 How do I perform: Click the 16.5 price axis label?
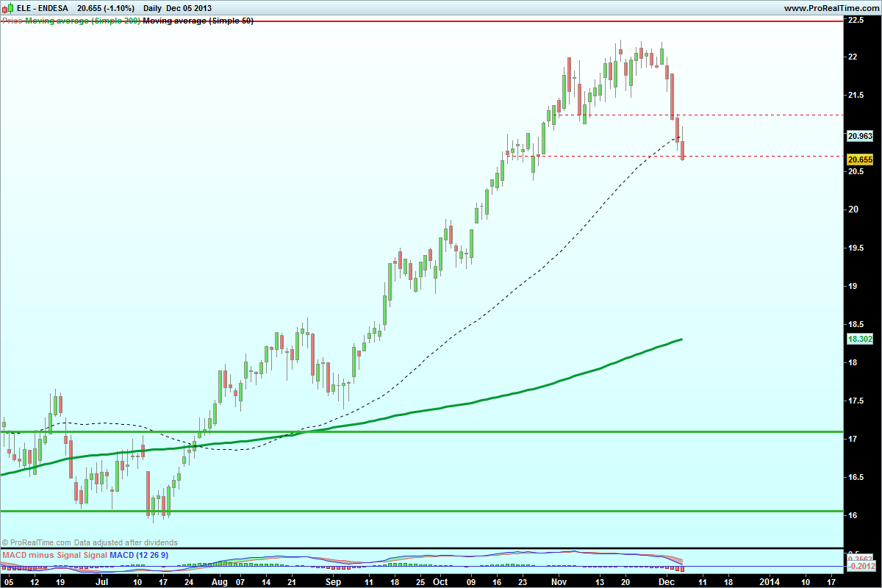[x=856, y=478]
